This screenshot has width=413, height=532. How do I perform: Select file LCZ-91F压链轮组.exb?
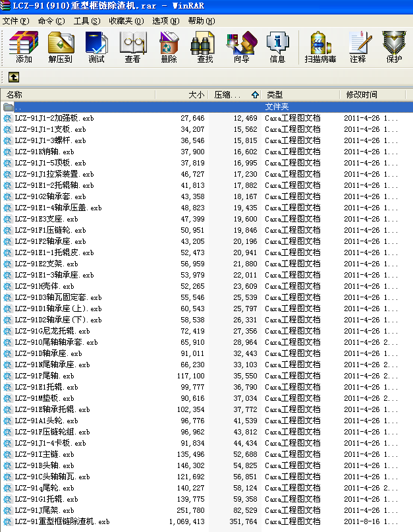(x=52, y=432)
